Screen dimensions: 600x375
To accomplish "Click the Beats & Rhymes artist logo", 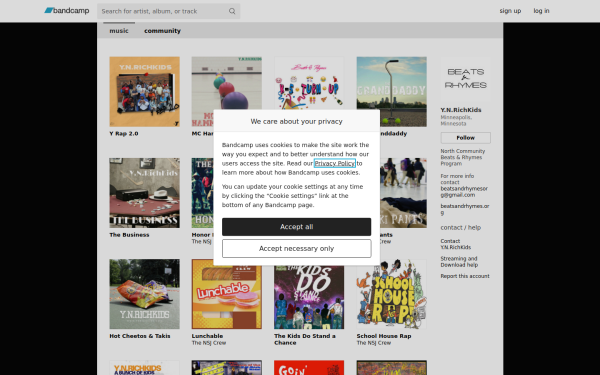I will tap(466, 79).
